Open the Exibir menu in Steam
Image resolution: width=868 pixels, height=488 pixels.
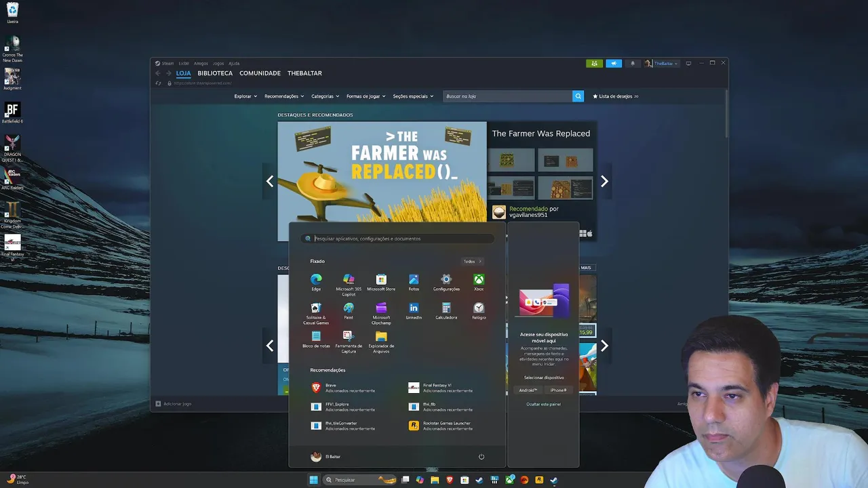pyautogui.click(x=184, y=63)
